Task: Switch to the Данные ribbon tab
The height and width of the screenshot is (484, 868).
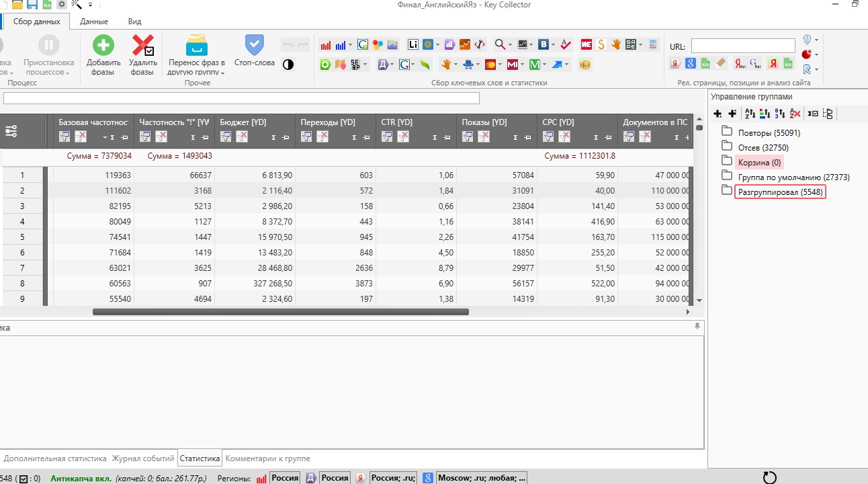Action: [x=94, y=22]
